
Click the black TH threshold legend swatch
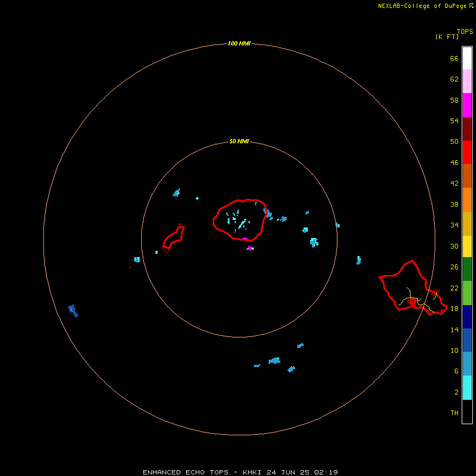467,411
